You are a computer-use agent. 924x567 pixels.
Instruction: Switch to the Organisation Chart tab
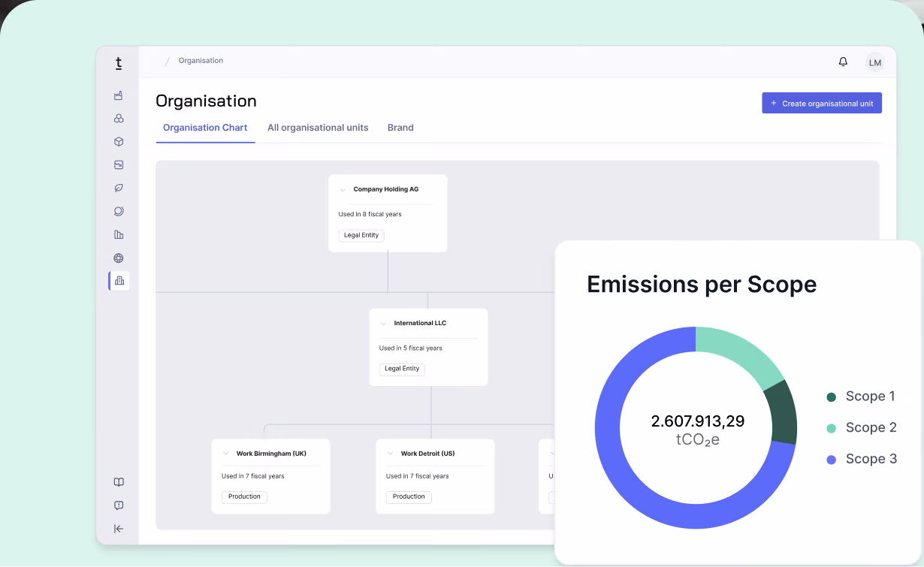click(x=205, y=128)
